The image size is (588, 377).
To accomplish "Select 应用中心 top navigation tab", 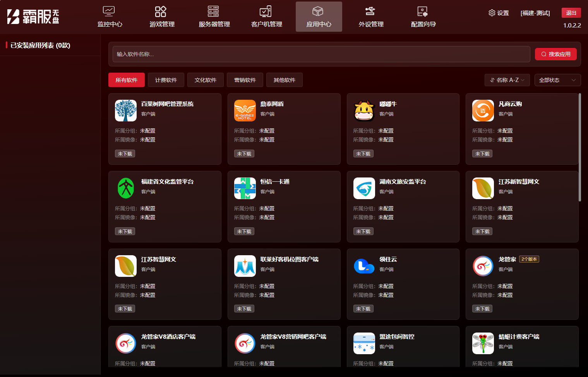I will click(319, 17).
